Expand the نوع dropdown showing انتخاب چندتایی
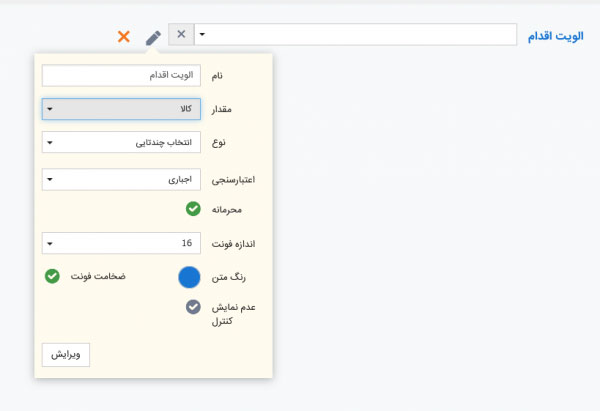The height and width of the screenshot is (411, 600). point(122,142)
